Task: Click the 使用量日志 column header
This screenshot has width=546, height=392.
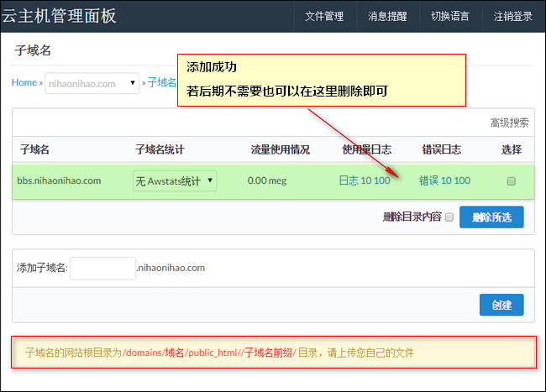Action: (367, 149)
